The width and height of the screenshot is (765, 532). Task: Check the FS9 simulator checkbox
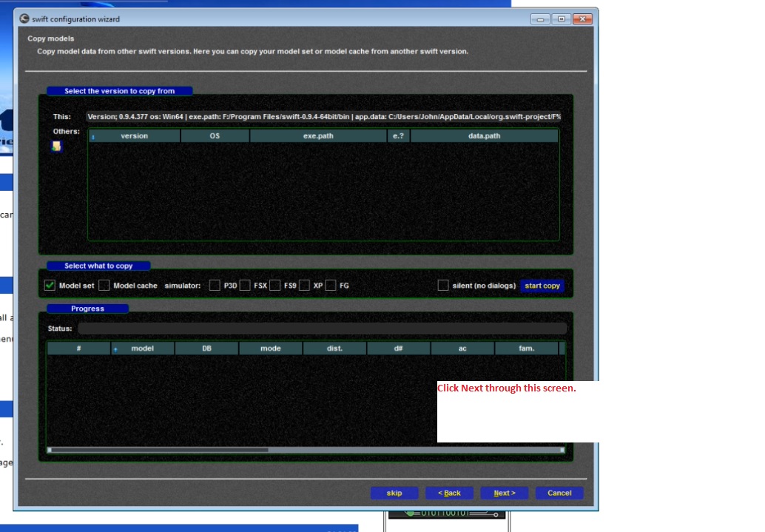point(274,286)
